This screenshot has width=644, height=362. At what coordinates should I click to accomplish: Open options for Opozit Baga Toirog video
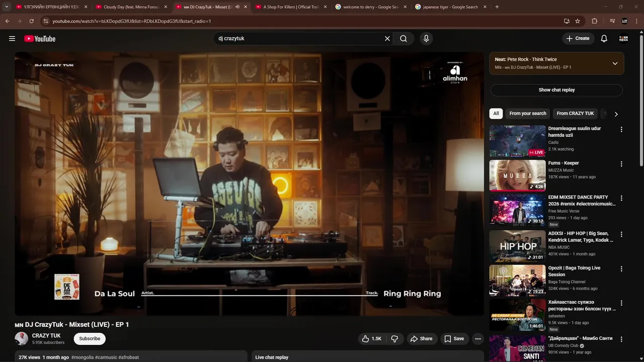(621, 269)
